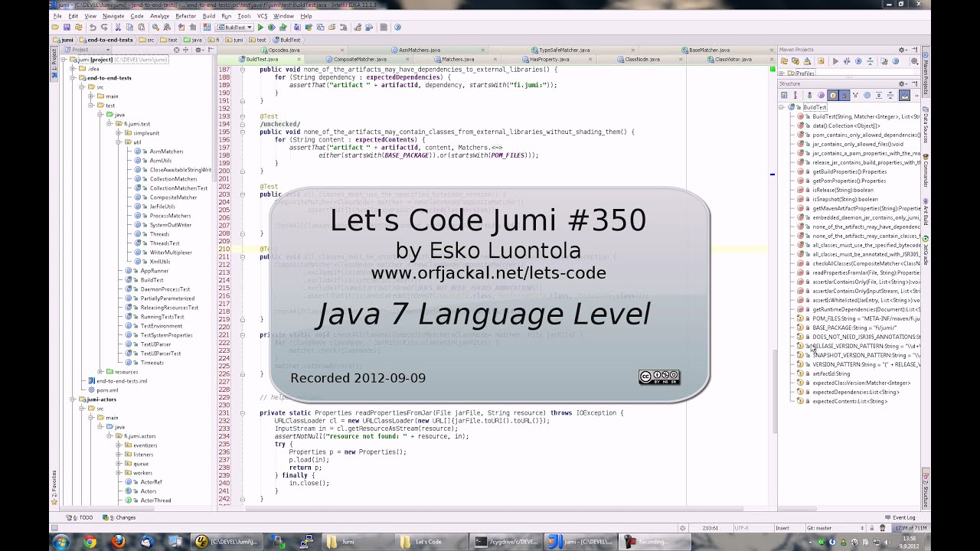Click the Redo arrow in main toolbar

(x=104, y=27)
